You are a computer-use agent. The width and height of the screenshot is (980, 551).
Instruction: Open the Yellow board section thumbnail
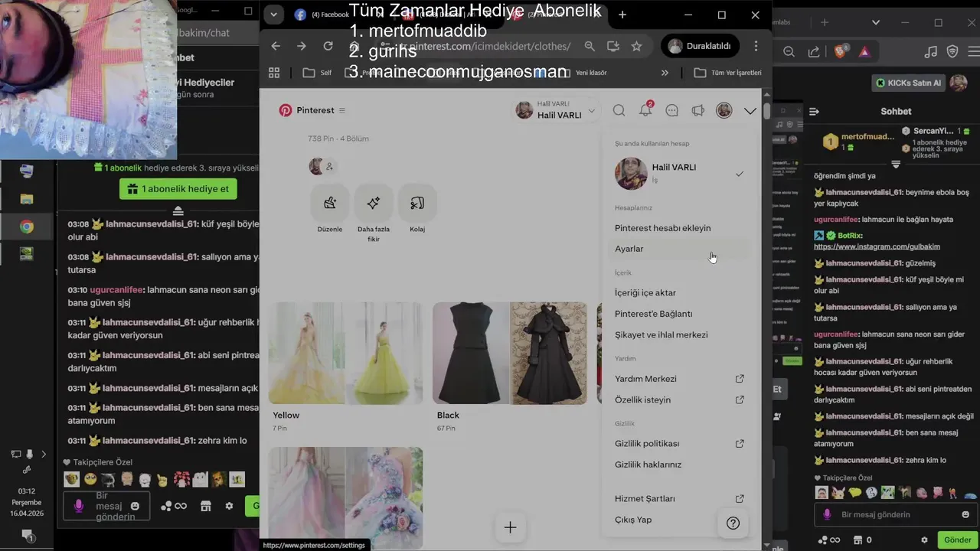point(345,353)
